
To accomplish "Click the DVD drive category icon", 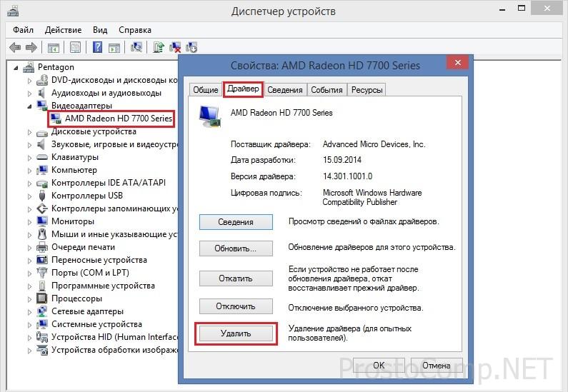I will click(42, 80).
